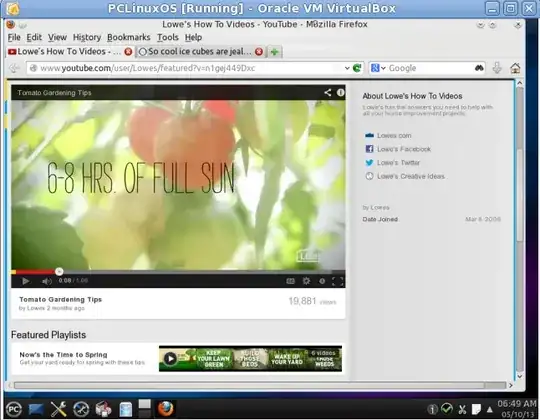
Task: Open the notes tray icon
Action: pos(476,409)
